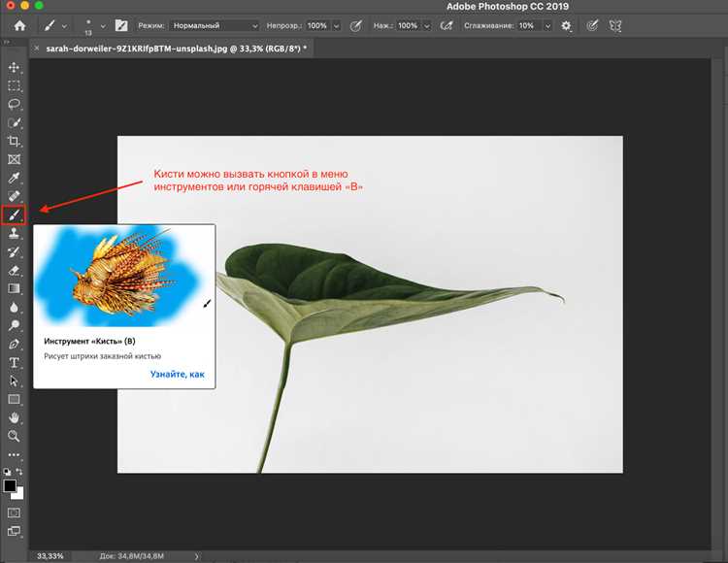Activate the Eyedropper tool
This screenshot has width=728, height=563.
tap(14, 178)
